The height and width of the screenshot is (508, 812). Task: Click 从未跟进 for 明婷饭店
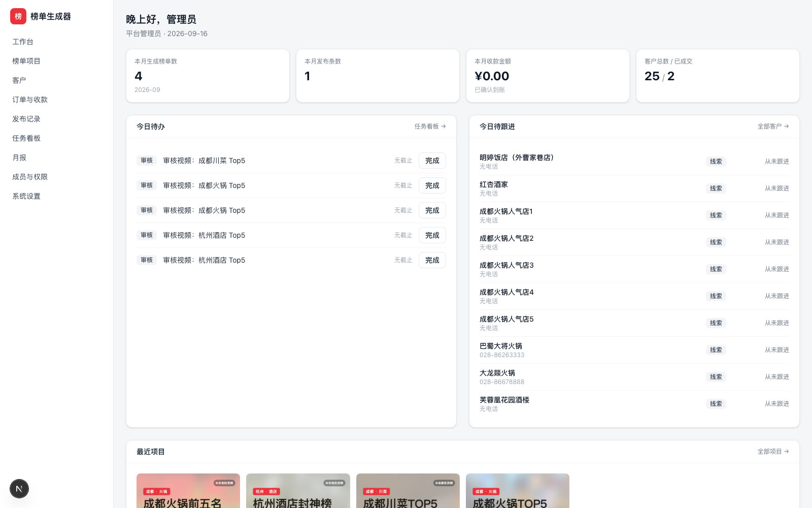(776, 162)
